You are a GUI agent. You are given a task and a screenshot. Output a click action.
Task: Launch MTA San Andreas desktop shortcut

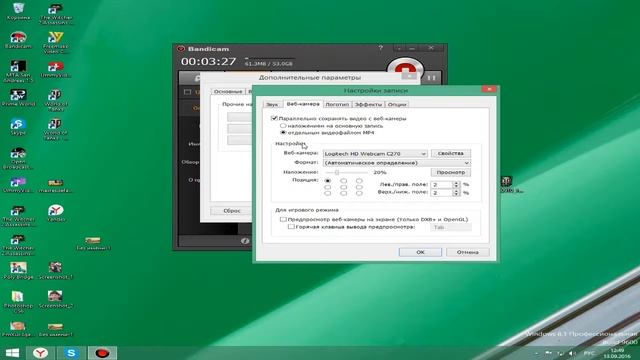coord(18,71)
